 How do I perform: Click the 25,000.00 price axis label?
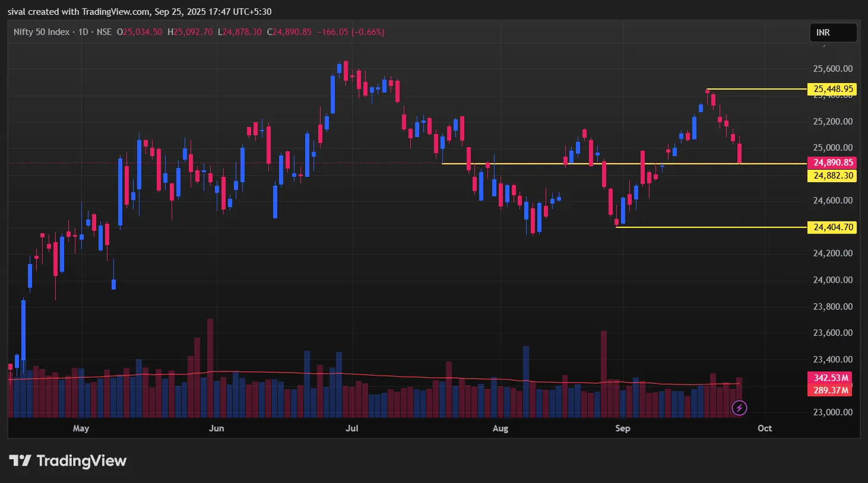[832, 148]
